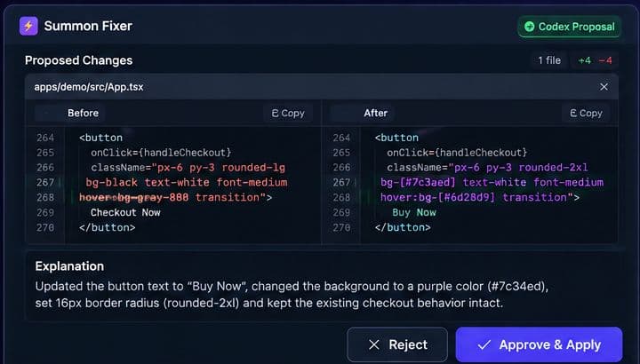The height and width of the screenshot is (364, 640).
Task: Close the apps/demo/src/App.tsx file diff
Action: coord(604,87)
